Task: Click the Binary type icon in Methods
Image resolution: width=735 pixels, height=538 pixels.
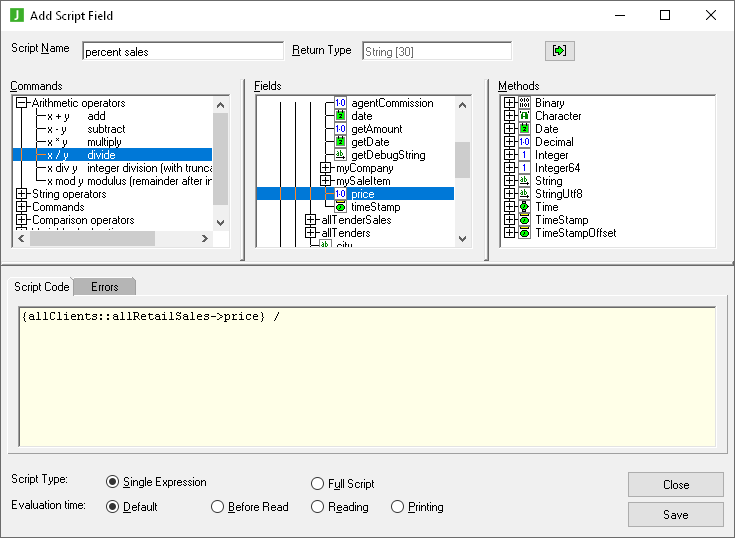Action: [525, 103]
